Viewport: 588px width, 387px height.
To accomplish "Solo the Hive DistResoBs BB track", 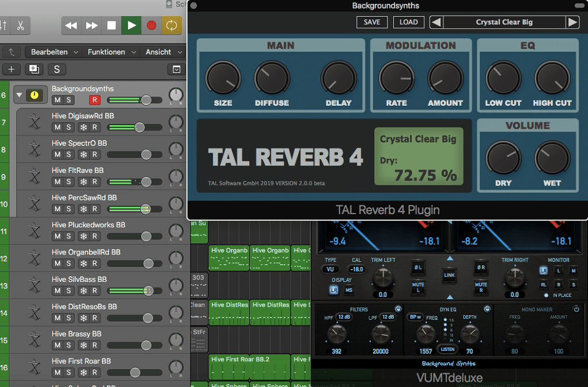I will [69, 318].
